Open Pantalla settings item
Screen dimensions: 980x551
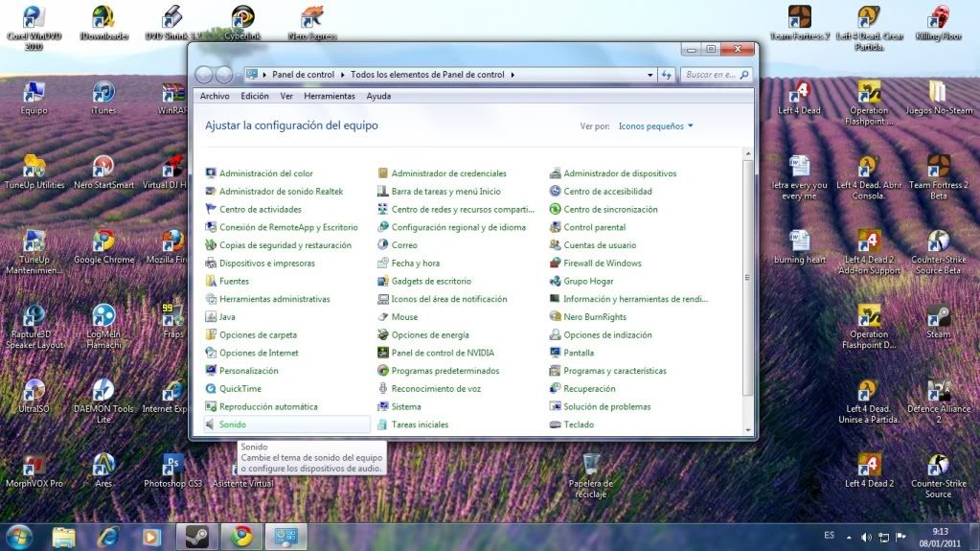click(x=578, y=353)
